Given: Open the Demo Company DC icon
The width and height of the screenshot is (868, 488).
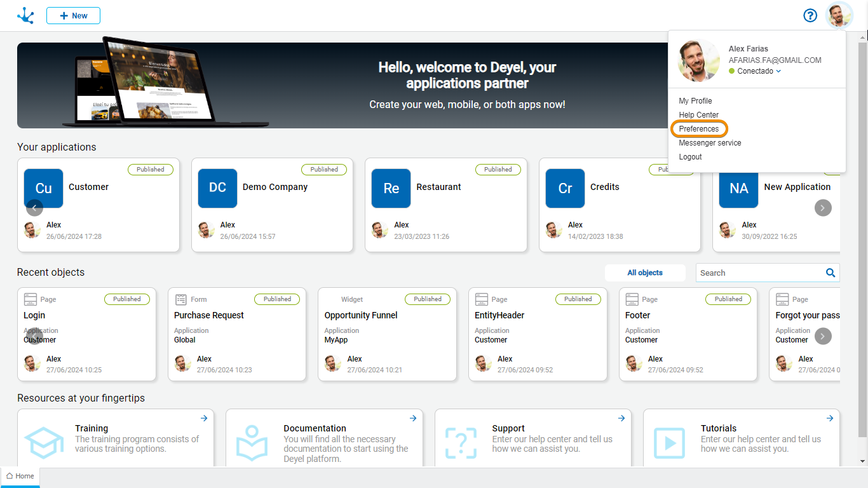Looking at the screenshot, I should [x=217, y=188].
